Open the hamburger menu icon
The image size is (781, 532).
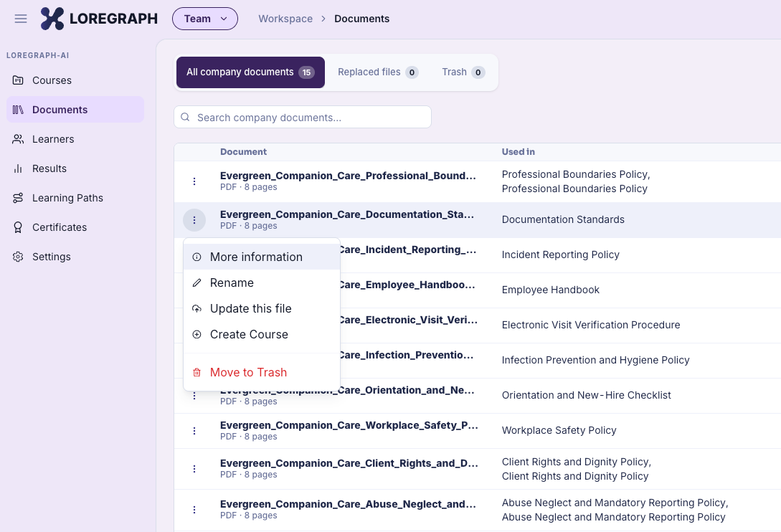tap(20, 19)
